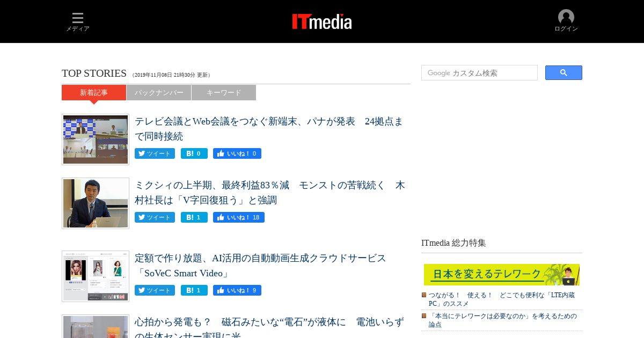The width and height of the screenshot is (644, 338).
Task: Click the blue magnifier search button
Action: pos(563,73)
